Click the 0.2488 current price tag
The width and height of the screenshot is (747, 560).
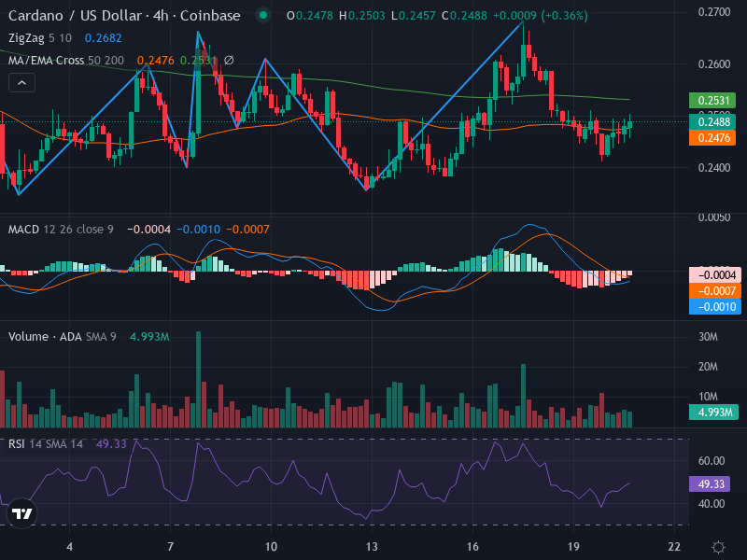point(712,122)
